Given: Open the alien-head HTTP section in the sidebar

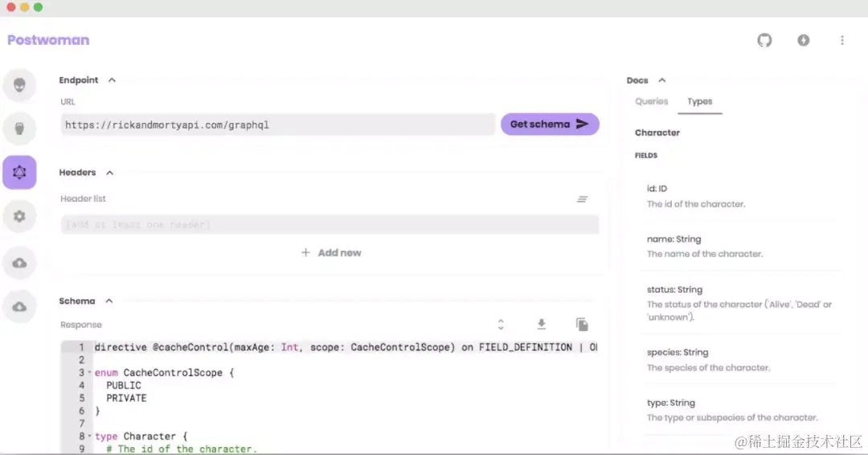Looking at the screenshot, I should coord(19,84).
